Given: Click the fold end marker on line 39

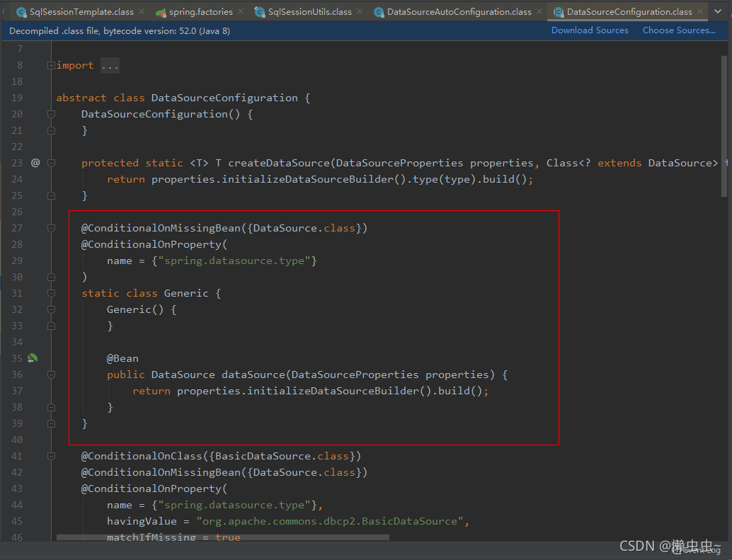Looking at the screenshot, I should tap(52, 424).
